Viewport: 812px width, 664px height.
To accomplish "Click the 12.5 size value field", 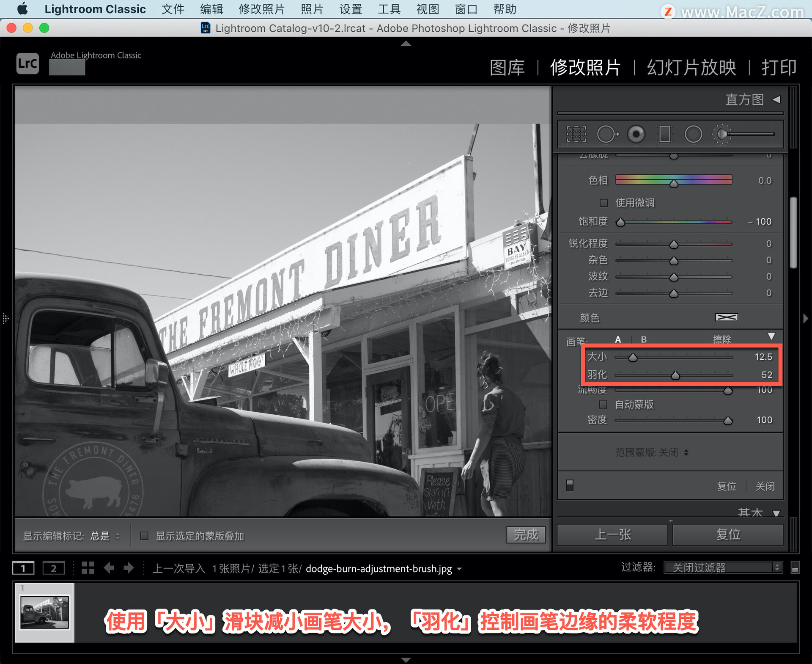I will [763, 357].
